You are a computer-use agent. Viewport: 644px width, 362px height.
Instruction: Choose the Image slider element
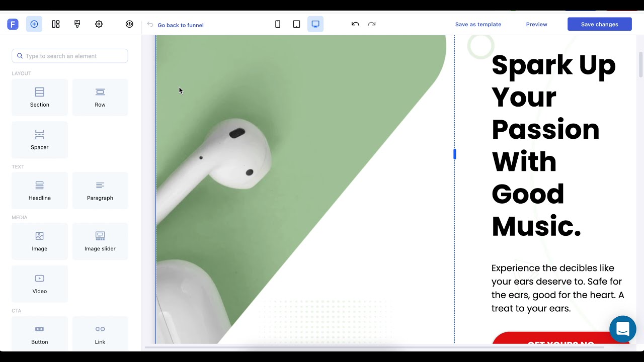pyautogui.click(x=100, y=241)
